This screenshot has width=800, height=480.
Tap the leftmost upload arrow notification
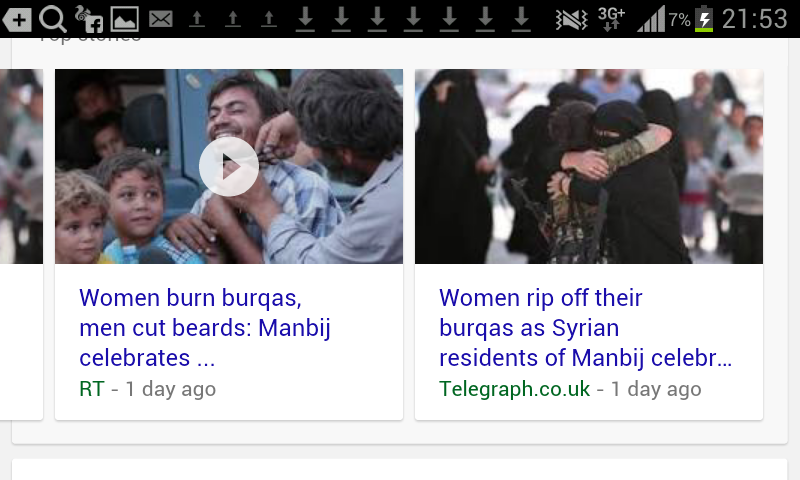pos(197,20)
